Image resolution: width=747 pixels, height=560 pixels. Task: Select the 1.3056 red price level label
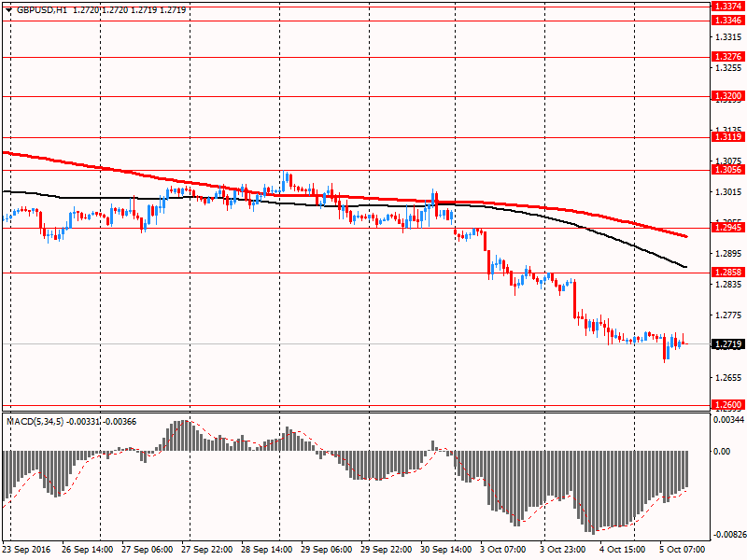pos(727,170)
